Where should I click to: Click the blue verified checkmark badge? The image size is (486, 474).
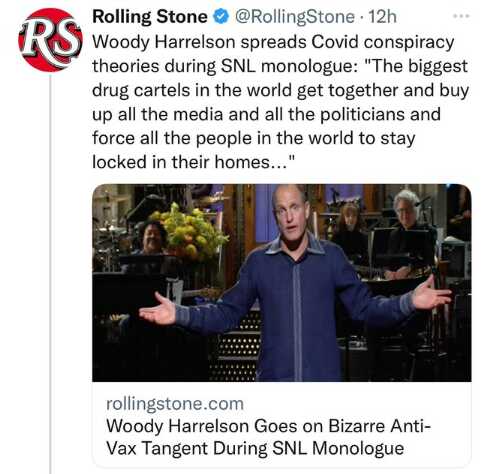[221, 16]
